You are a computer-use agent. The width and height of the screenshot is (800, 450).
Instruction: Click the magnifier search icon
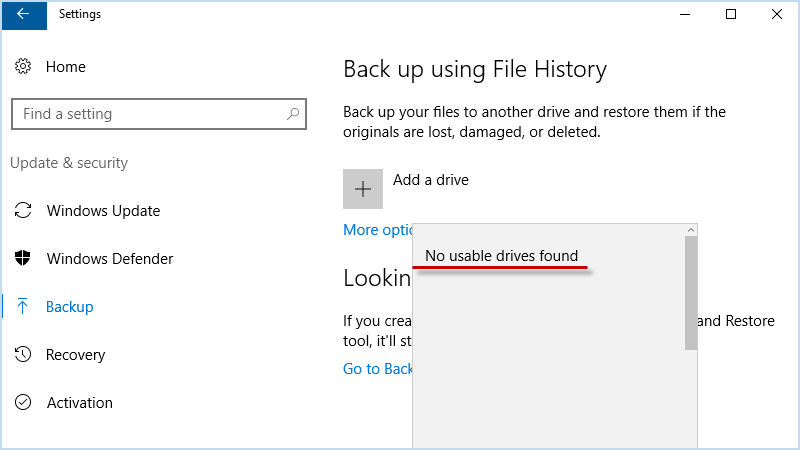pyautogui.click(x=293, y=114)
